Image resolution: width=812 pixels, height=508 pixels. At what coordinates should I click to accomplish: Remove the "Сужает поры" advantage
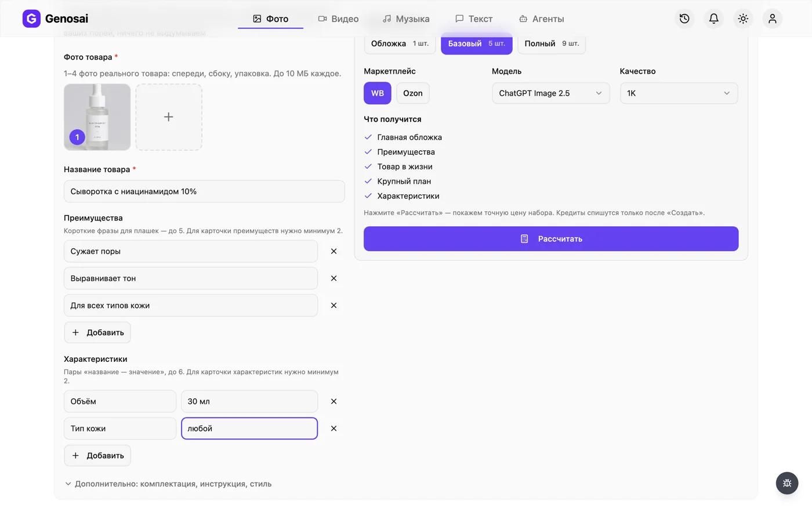tap(333, 251)
